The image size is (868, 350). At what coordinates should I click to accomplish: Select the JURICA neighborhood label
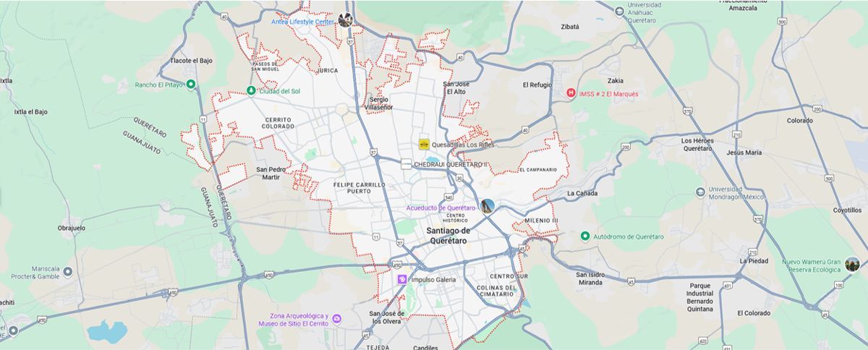[327, 71]
